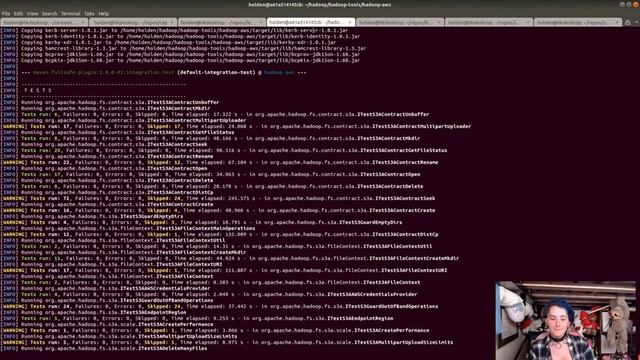Click the Running ITestS3GuardEmptyDirs line

pyautogui.click(x=92, y=216)
